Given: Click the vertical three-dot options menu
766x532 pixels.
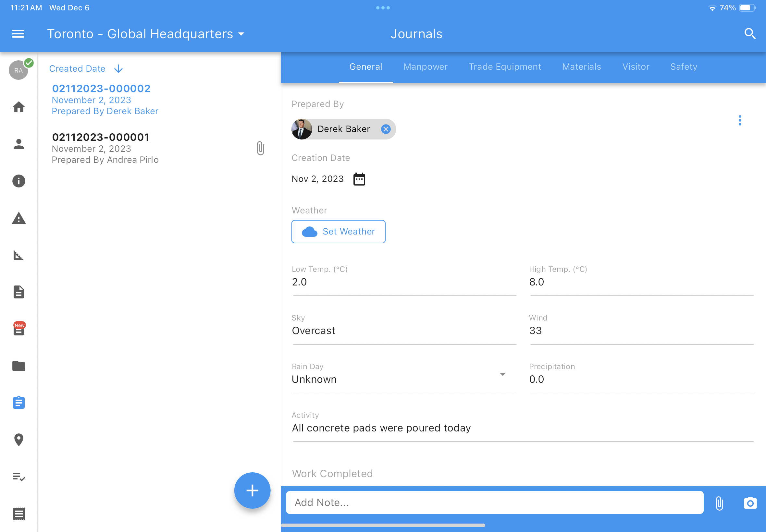Looking at the screenshot, I should (x=740, y=120).
